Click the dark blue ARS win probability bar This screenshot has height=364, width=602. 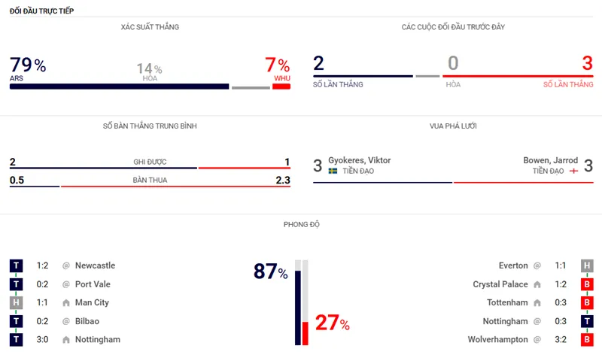[119, 86]
